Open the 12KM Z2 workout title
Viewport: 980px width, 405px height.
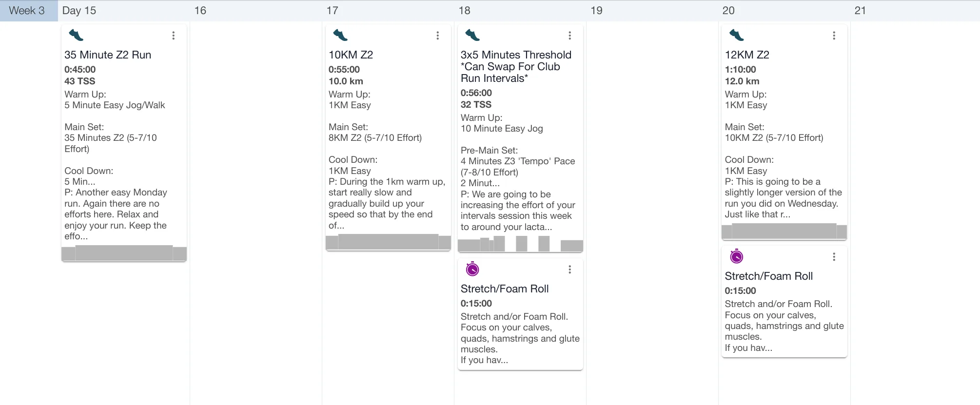[747, 55]
